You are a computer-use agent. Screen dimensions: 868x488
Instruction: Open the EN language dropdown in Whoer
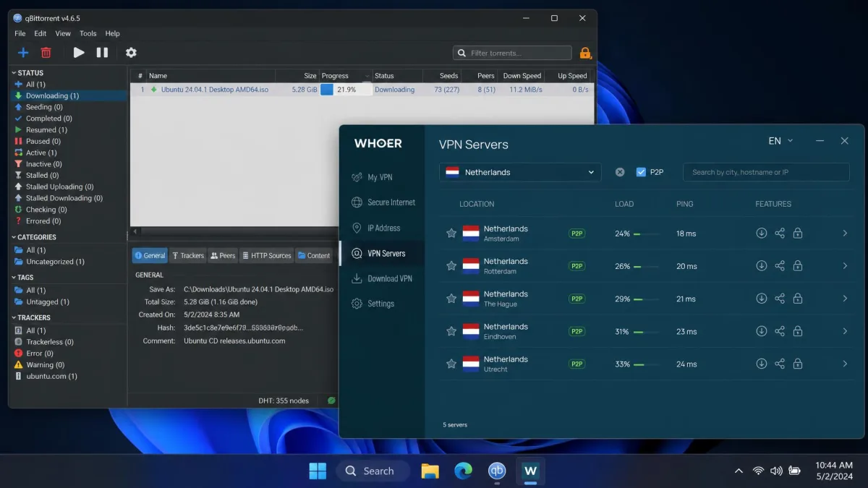click(780, 141)
